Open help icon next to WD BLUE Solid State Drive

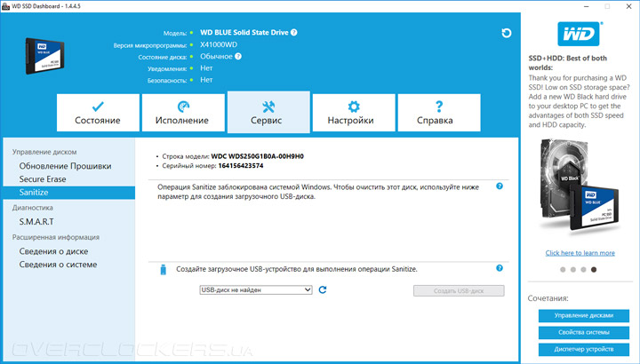coord(294,33)
